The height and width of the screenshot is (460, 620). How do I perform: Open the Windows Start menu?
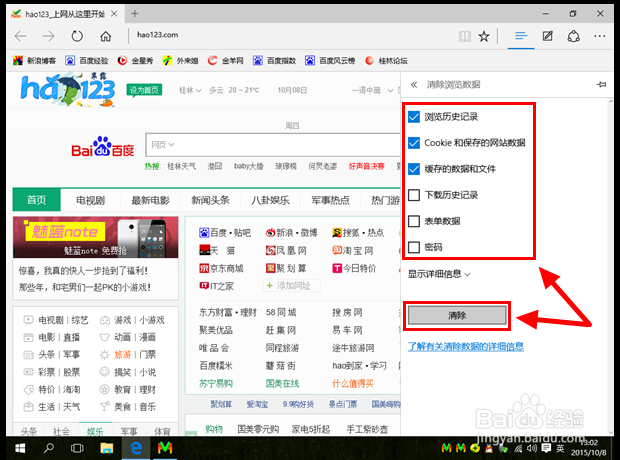click(x=20, y=448)
